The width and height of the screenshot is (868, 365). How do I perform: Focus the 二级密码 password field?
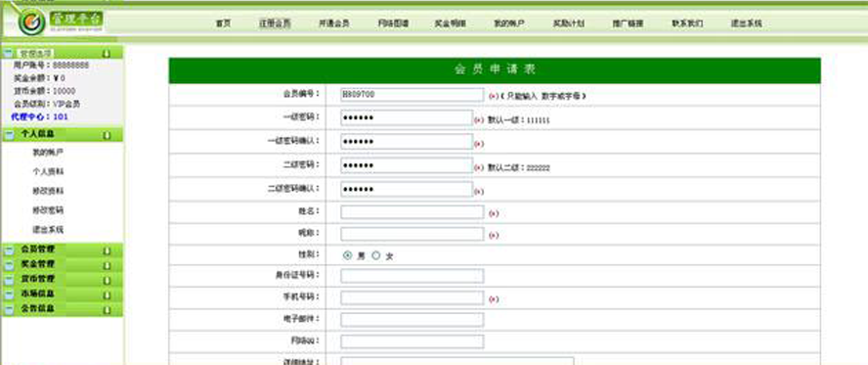(407, 165)
